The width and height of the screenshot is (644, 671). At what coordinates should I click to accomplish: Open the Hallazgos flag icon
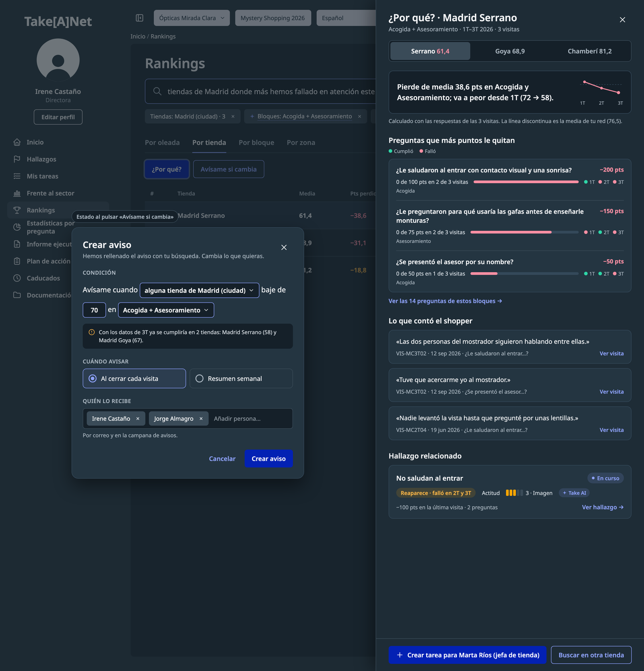coord(17,159)
